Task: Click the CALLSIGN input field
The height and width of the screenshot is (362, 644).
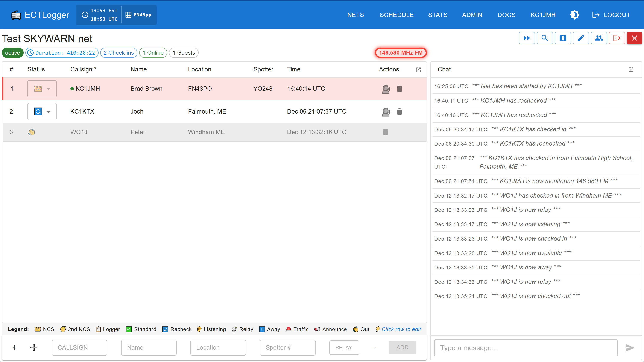Action: (x=79, y=347)
